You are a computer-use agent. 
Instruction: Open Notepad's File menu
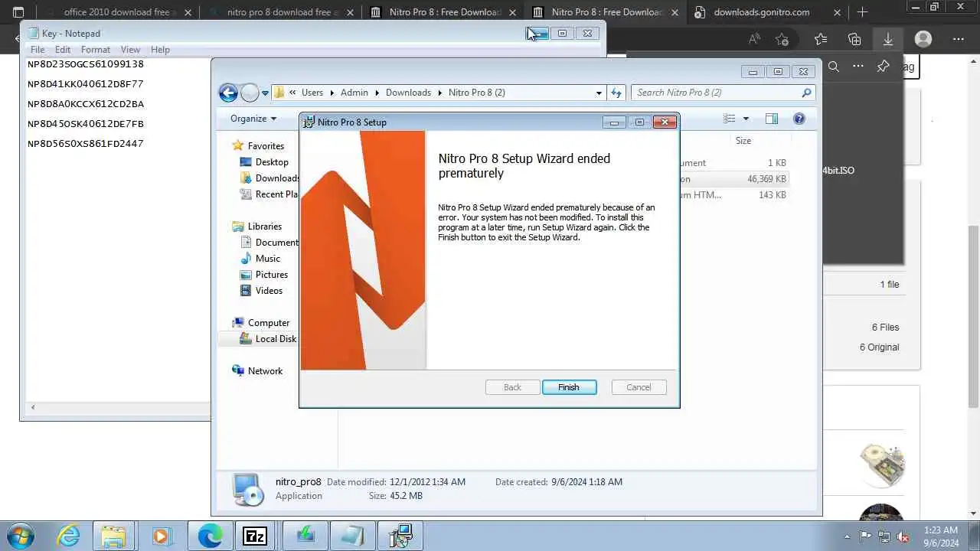pos(38,49)
